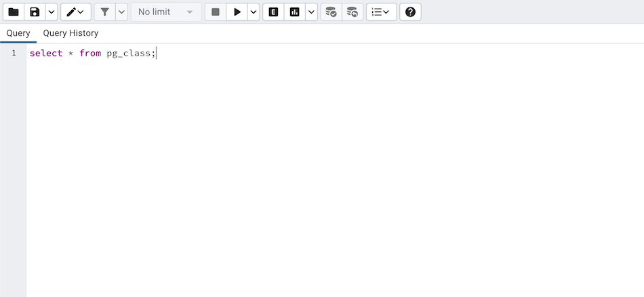The height and width of the screenshot is (297, 644).
Task: Click the Help question mark icon
Action: pyautogui.click(x=410, y=12)
